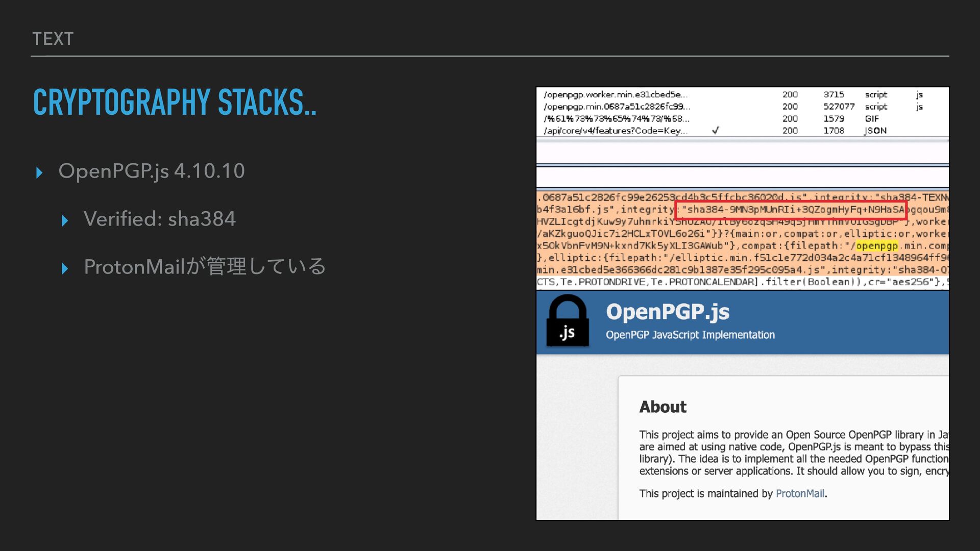The height and width of the screenshot is (551, 980).
Task: Click the OpenPGP JavaScript Implementation subtitle
Action: [x=690, y=335]
